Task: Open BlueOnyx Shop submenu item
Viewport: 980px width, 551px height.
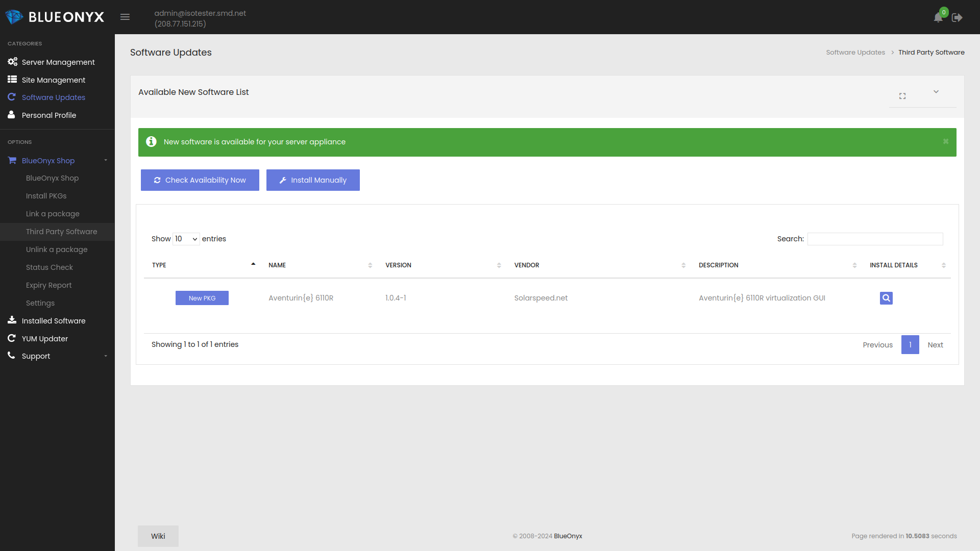Action: pos(52,178)
